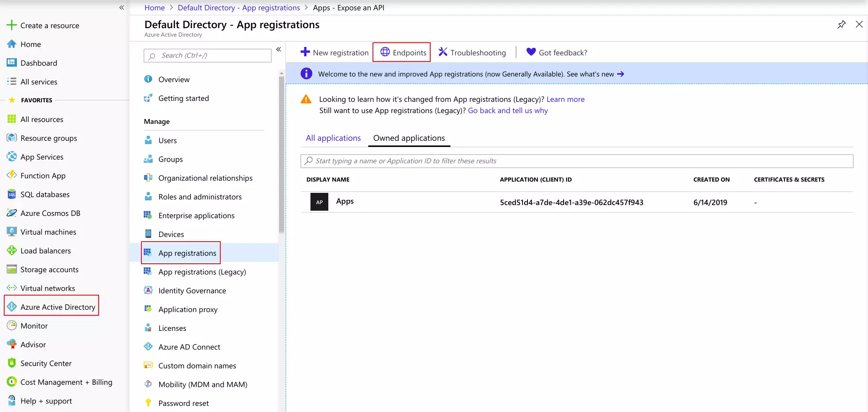868x412 pixels.
Task: Open the Monitor gauge icon
Action: click(12, 326)
